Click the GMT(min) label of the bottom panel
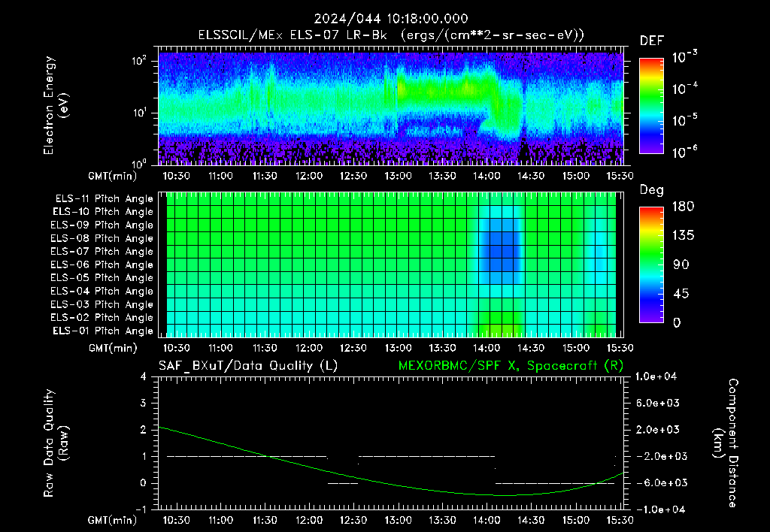 coord(113,521)
